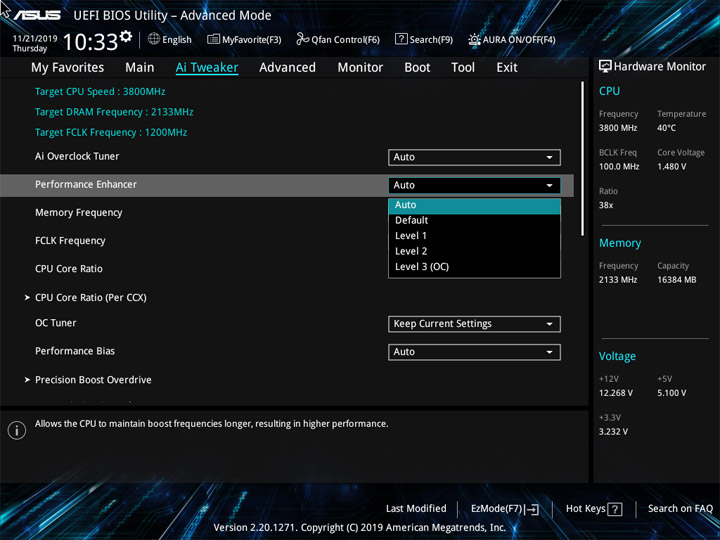Click Target FCLK Frequency : 1200MHz text

coord(111,132)
